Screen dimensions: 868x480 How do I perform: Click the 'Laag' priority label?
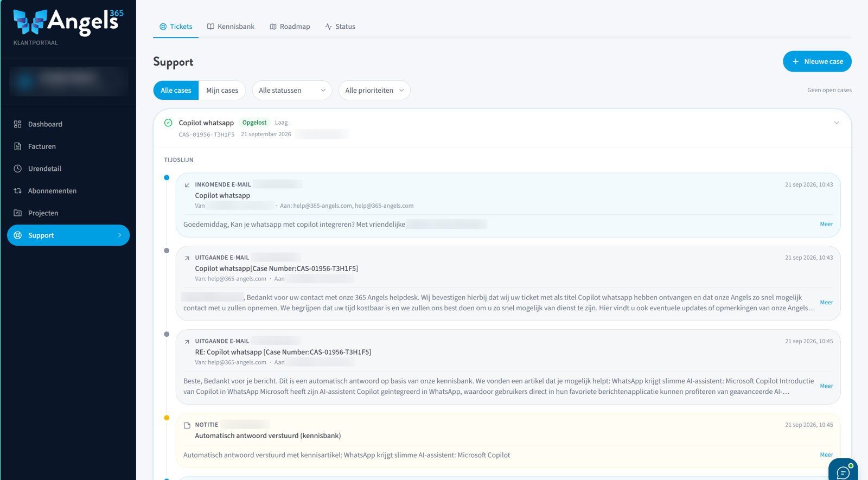coord(281,123)
